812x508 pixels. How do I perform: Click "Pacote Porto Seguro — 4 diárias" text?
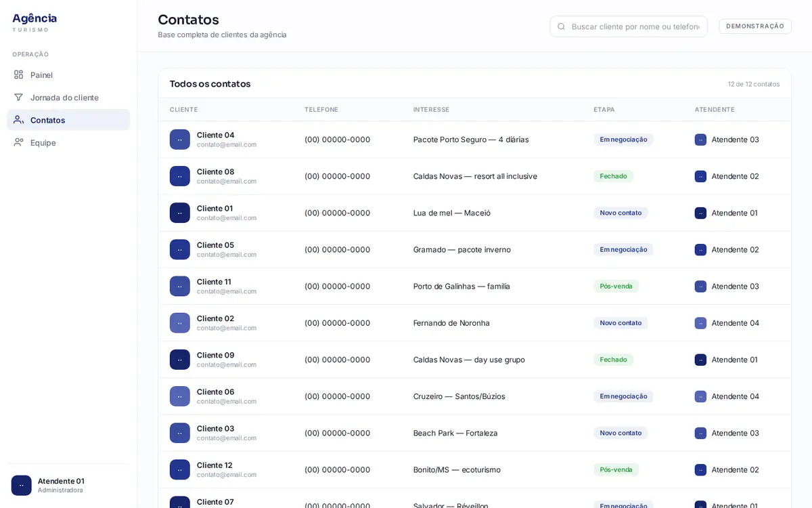coord(471,140)
